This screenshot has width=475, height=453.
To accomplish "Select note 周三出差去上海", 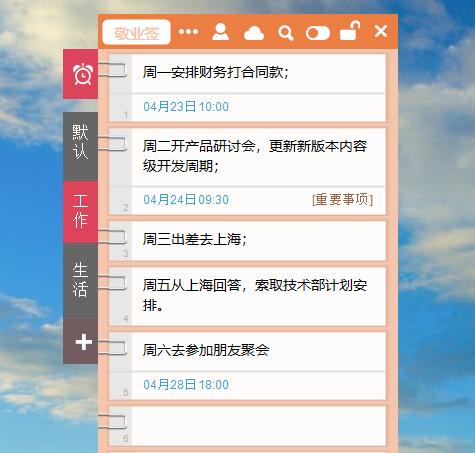I will tap(259, 240).
